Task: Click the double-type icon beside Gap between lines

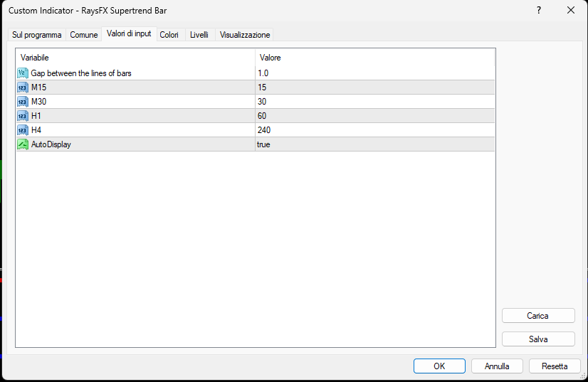Action: tap(23, 73)
